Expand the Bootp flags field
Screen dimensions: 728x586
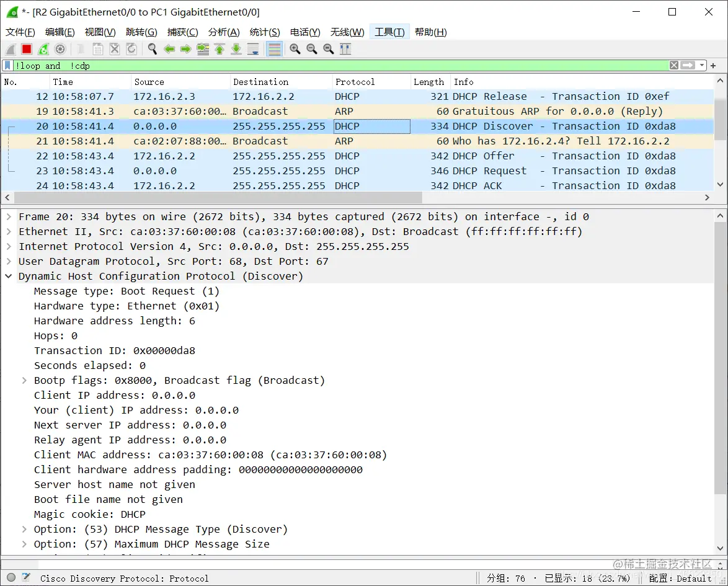pyautogui.click(x=24, y=380)
